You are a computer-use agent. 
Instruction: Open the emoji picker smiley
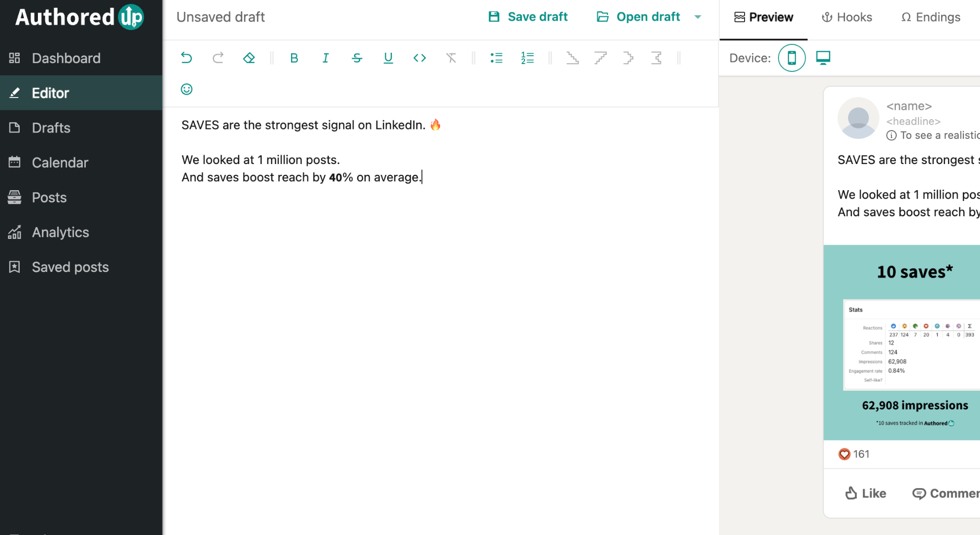pyautogui.click(x=186, y=89)
